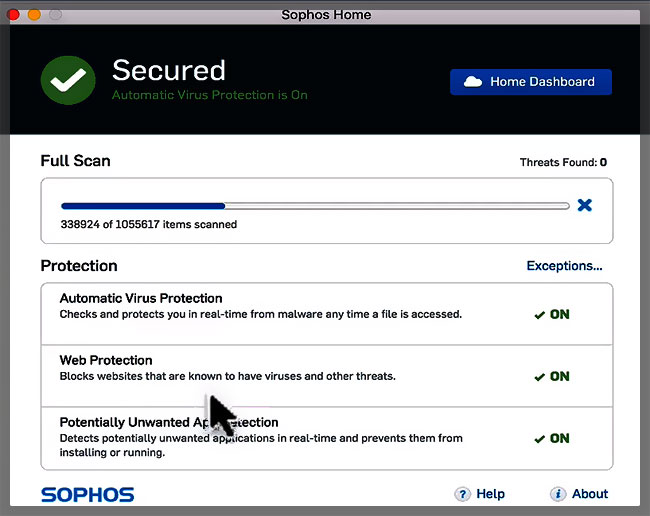Open the Help link
Viewport: 650px width, 516px height.
click(490, 494)
